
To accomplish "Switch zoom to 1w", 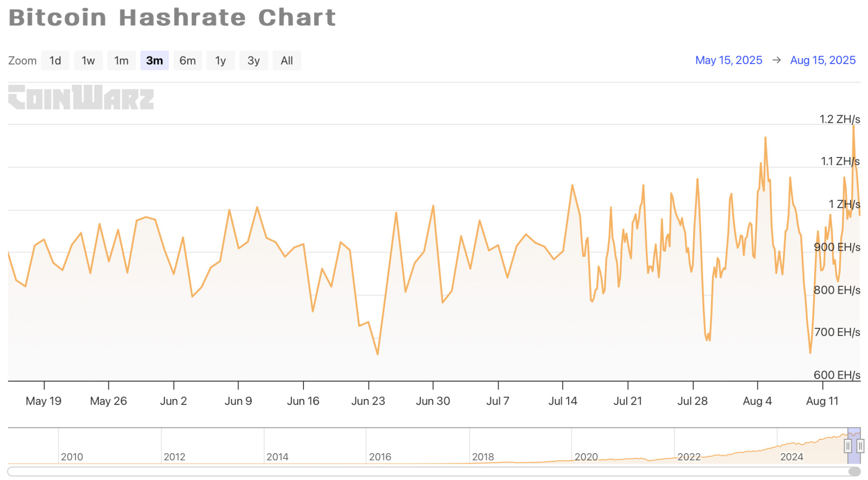I will pyautogui.click(x=88, y=61).
